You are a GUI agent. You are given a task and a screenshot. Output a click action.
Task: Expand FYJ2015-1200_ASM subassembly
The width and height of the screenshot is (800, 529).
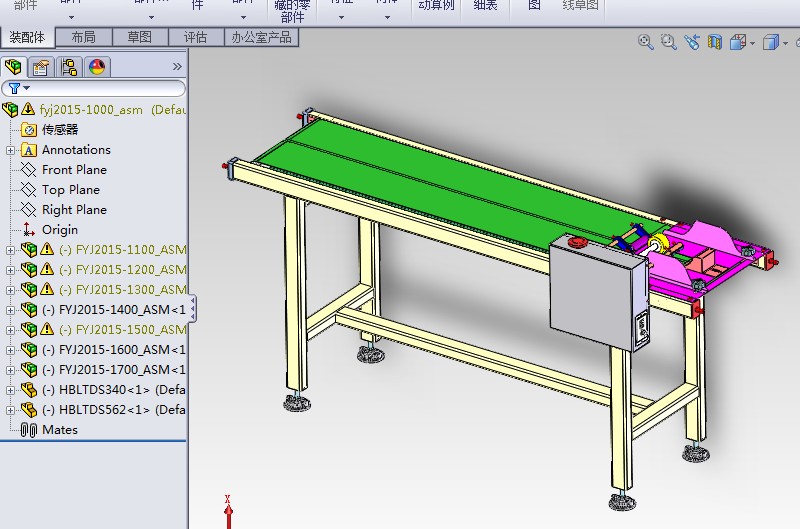(x=10, y=270)
